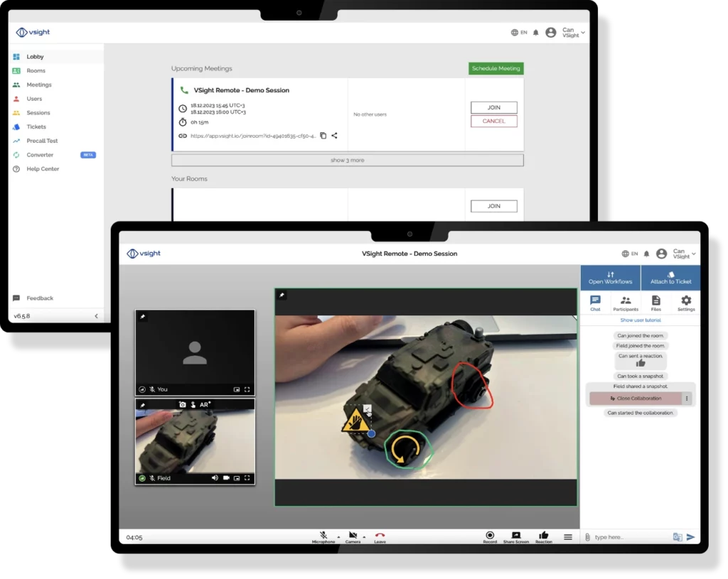Open Help Center in the sidebar
Viewport: 728px width, 579px height.
42,169
